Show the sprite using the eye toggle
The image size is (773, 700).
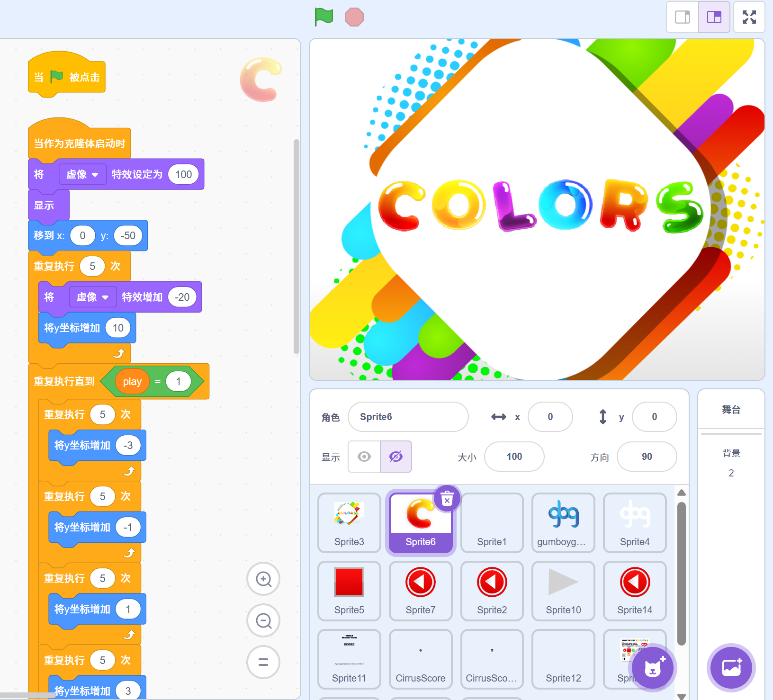(x=364, y=457)
